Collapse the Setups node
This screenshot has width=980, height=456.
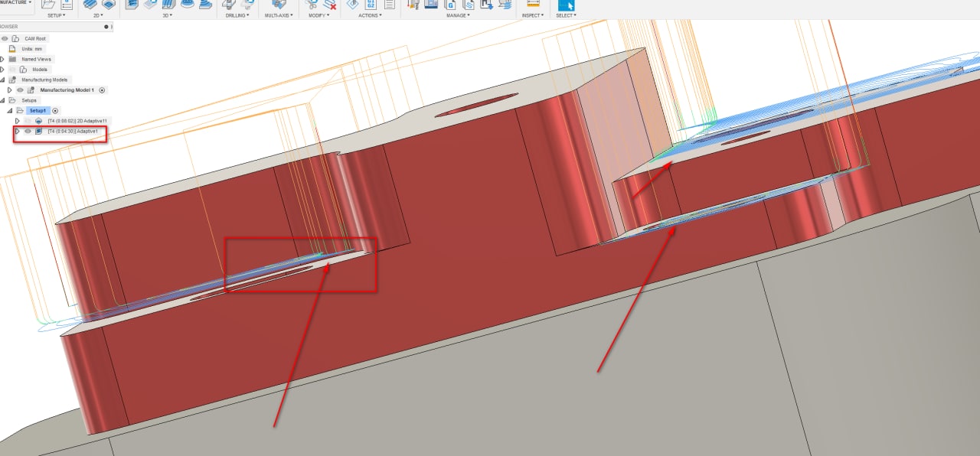[x=2, y=100]
